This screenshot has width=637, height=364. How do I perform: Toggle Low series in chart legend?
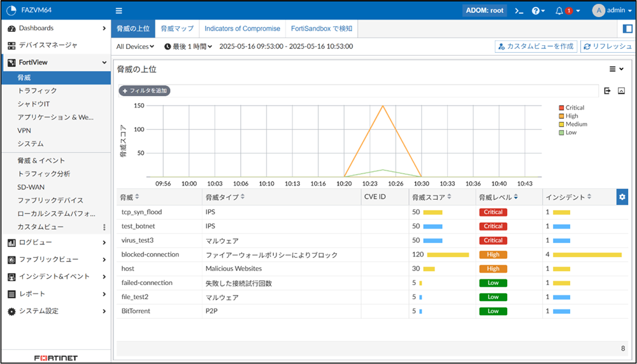pyautogui.click(x=568, y=133)
